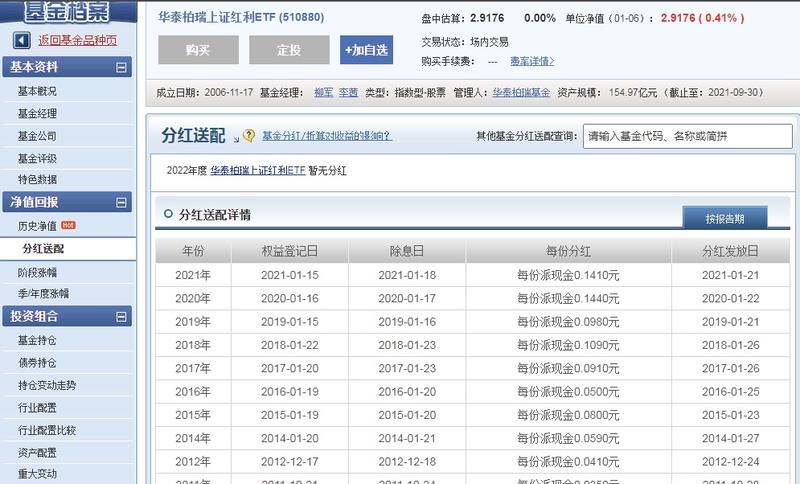Screen dimensions: 800x484
Task: Add fund via +加自选 button
Action: (366, 50)
